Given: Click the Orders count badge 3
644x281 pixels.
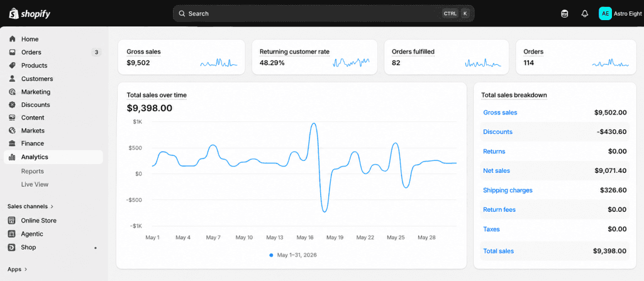Looking at the screenshot, I should pyautogui.click(x=96, y=52).
